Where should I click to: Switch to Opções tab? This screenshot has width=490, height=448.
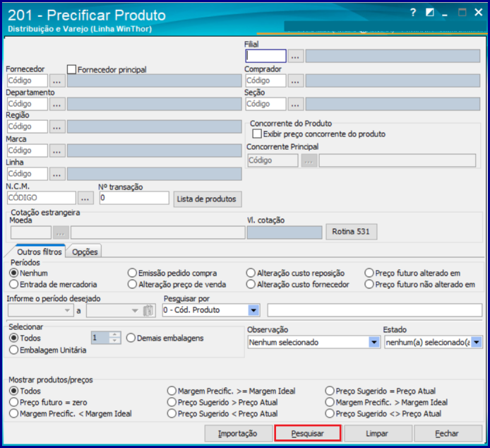[85, 252]
